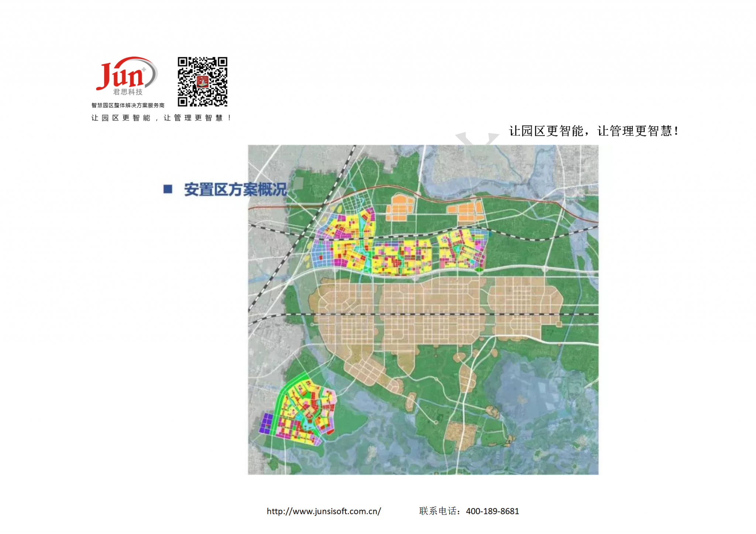The width and height of the screenshot is (756, 534).
Task: Click the 智慧园区整体解决方案服务商 tagline
Action: click(x=128, y=105)
